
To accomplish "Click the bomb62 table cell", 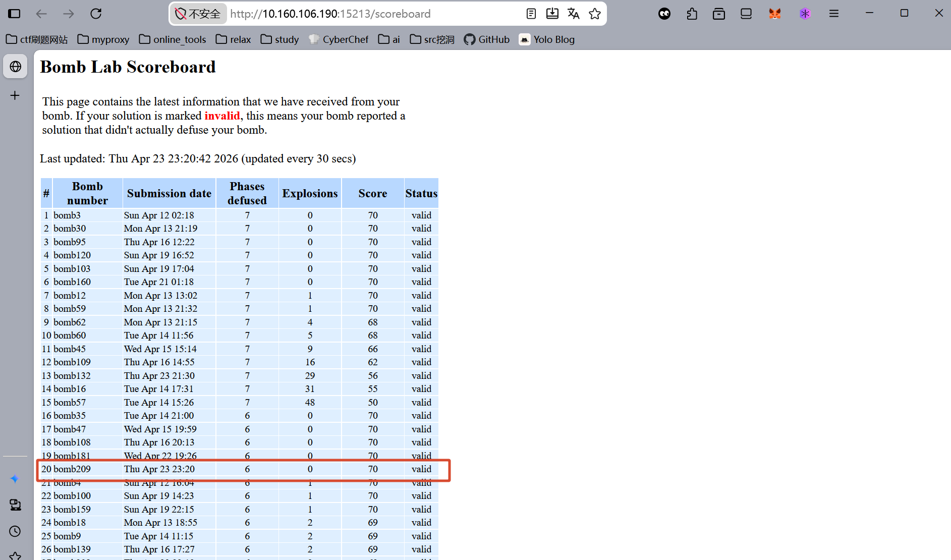I will tap(87, 322).
